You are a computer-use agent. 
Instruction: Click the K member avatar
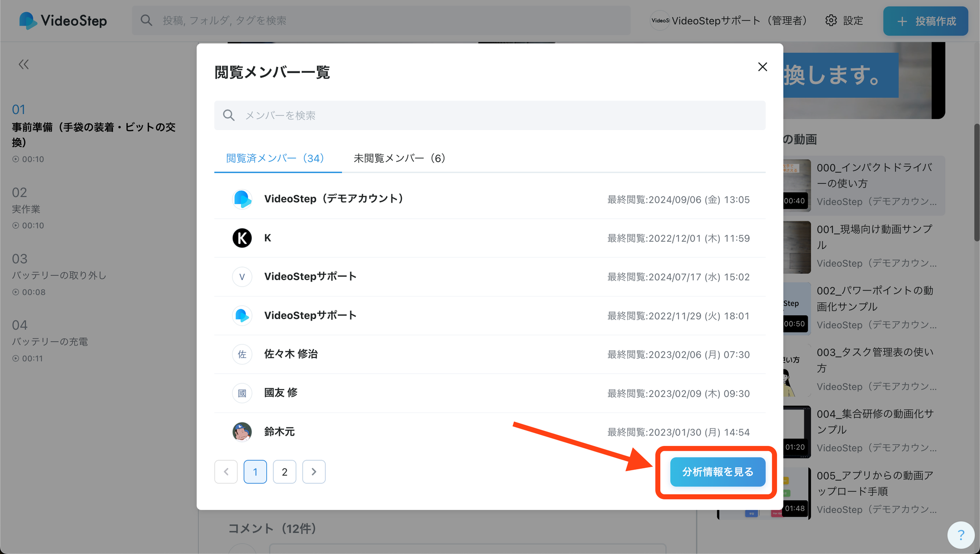coord(242,238)
